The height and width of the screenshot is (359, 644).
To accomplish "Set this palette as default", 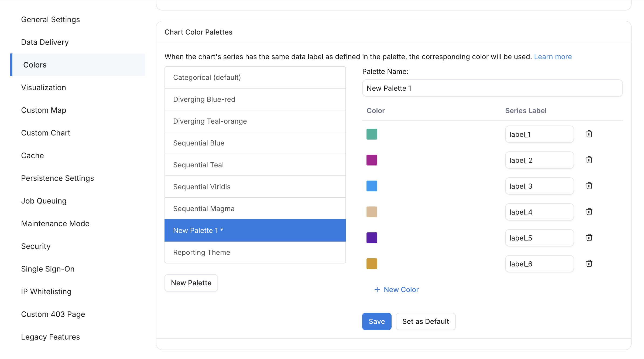I will point(425,321).
